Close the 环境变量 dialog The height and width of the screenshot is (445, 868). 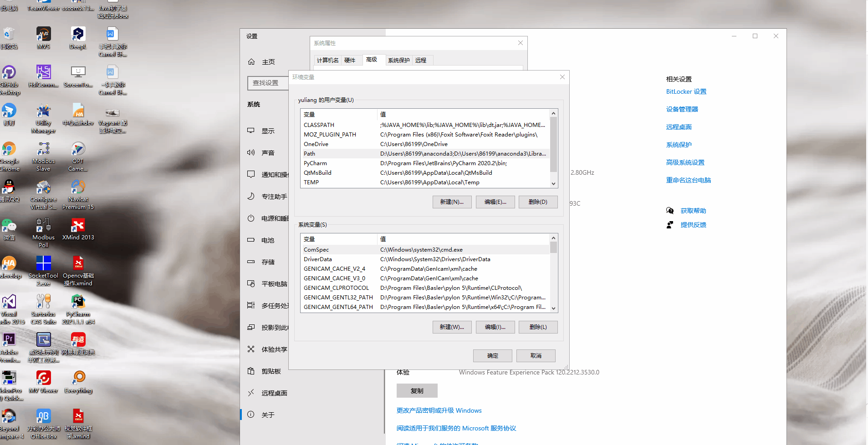pyautogui.click(x=562, y=77)
